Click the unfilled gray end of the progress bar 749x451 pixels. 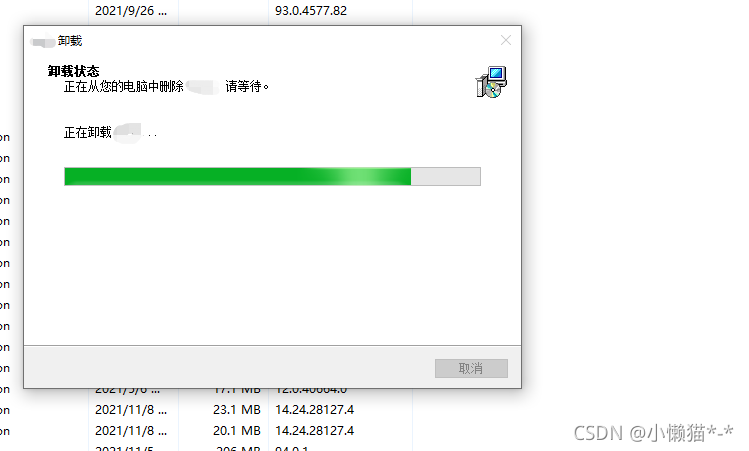(x=446, y=176)
